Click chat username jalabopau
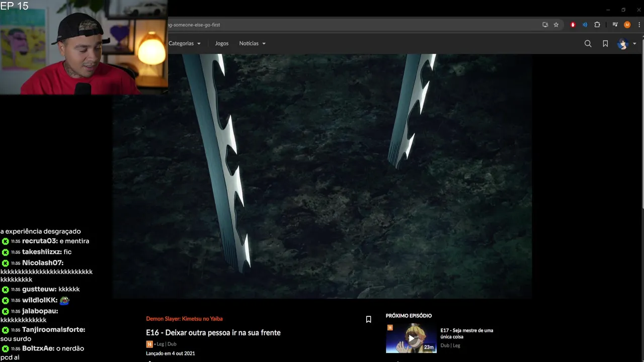644x362 pixels. 40,311
